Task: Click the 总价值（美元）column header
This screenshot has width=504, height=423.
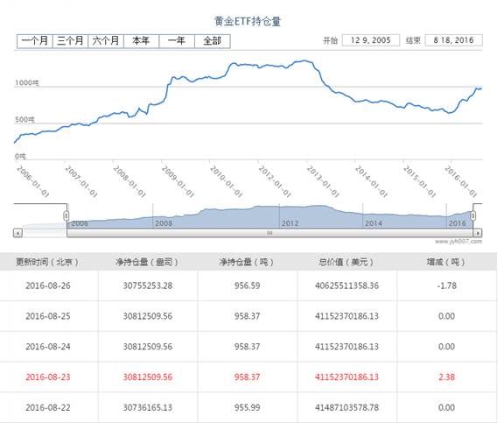Action: pyautogui.click(x=346, y=262)
